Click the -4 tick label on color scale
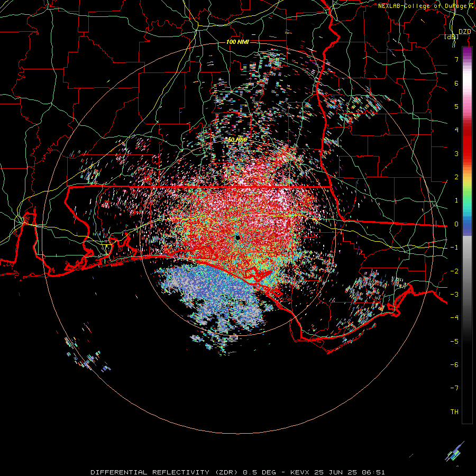The width and height of the screenshot is (476, 476). pyautogui.click(x=454, y=318)
